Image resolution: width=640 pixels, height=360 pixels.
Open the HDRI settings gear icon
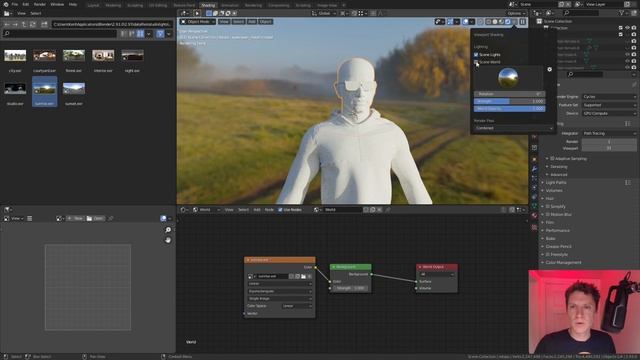pyautogui.click(x=549, y=69)
